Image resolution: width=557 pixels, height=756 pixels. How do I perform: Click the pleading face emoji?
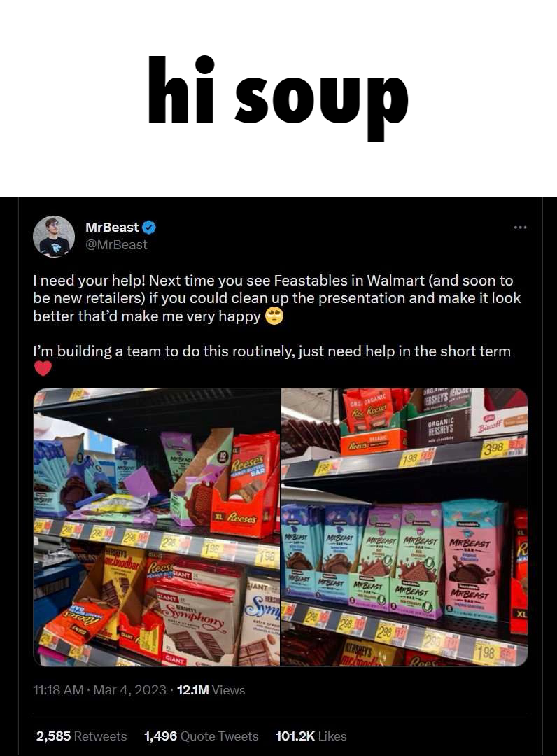point(274,316)
